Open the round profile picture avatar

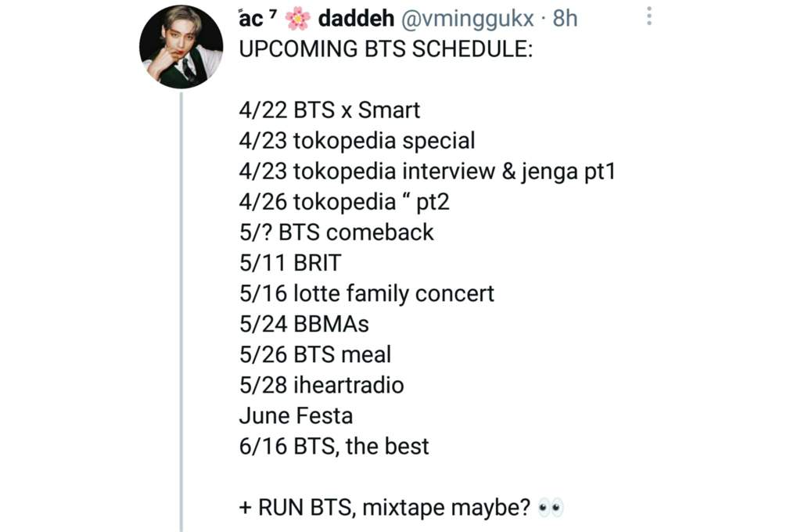click(181, 46)
